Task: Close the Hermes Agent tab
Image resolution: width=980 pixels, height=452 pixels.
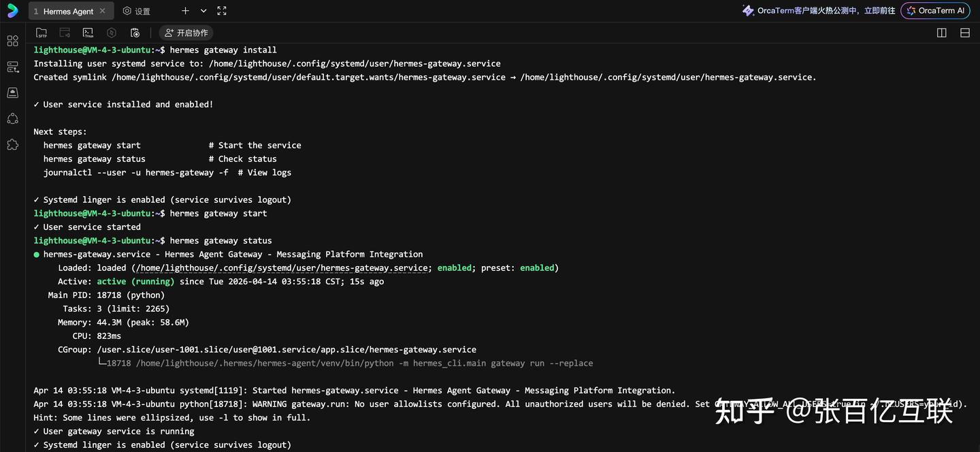Action: pos(103,11)
